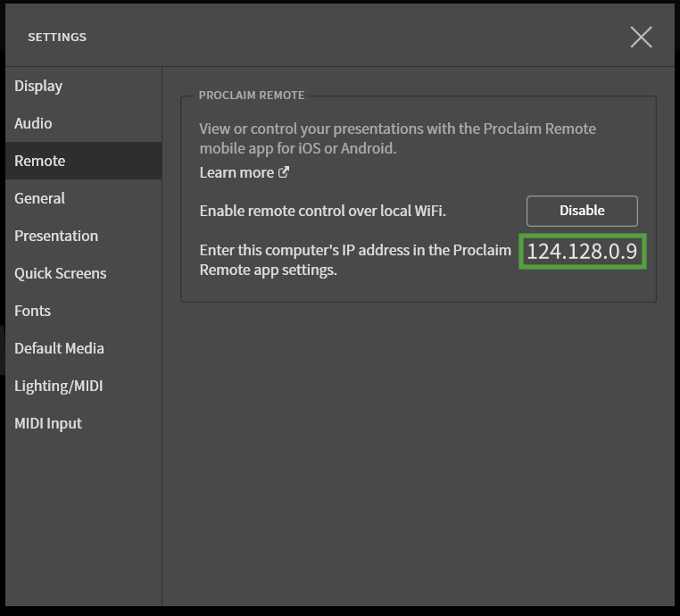Click the 'Enter this computer's IP address' instruction text

click(355, 260)
